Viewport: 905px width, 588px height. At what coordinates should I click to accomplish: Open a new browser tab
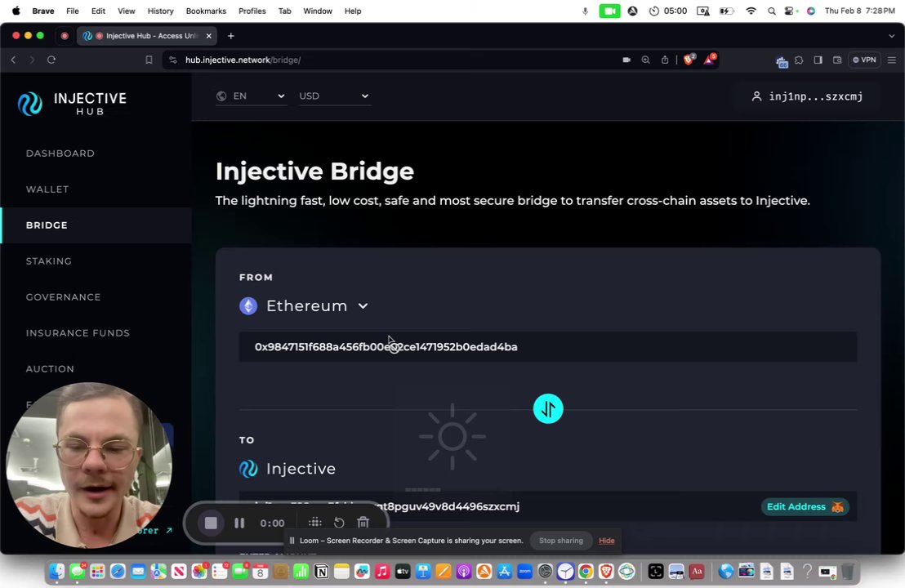(231, 36)
